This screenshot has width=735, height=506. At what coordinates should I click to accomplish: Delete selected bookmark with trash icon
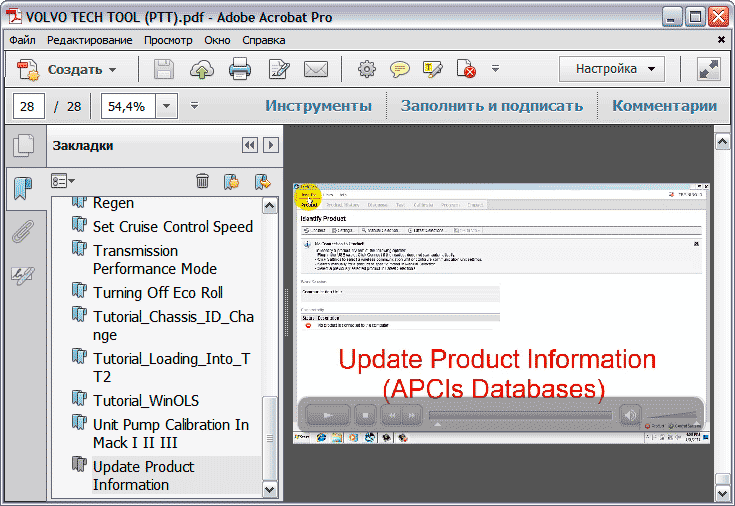[202, 181]
